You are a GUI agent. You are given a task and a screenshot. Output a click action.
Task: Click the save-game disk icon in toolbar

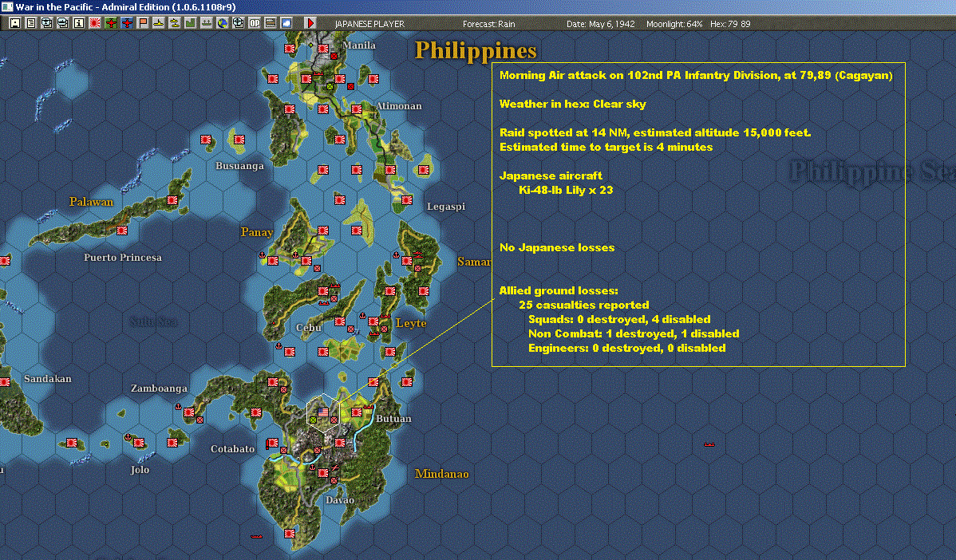pyautogui.click(x=14, y=23)
